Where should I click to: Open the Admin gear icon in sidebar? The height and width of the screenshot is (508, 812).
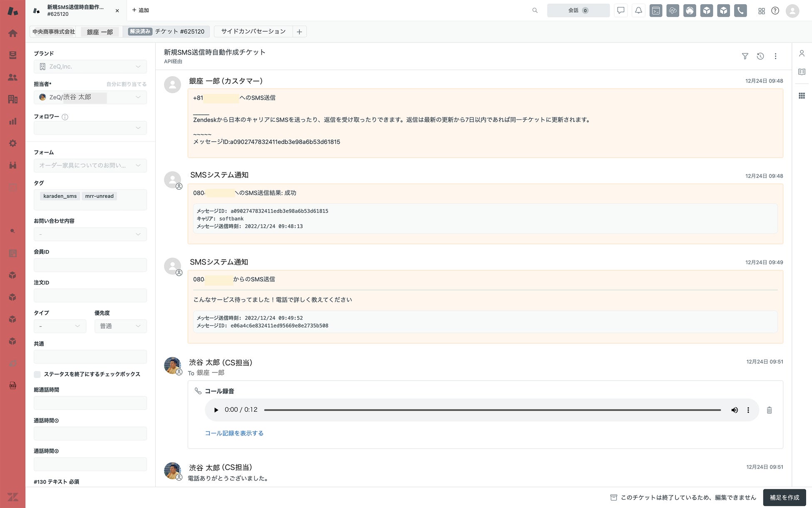pyautogui.click(x=12, y=143)
